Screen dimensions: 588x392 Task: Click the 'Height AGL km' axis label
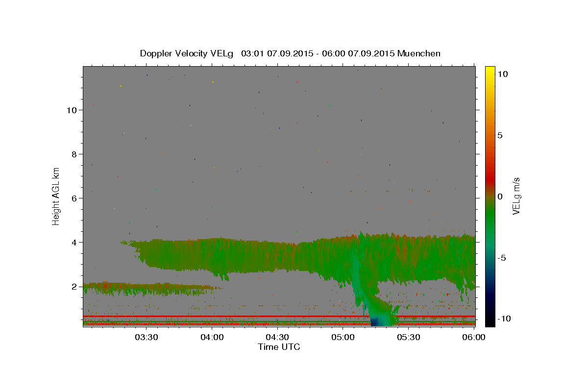[56, 196]
